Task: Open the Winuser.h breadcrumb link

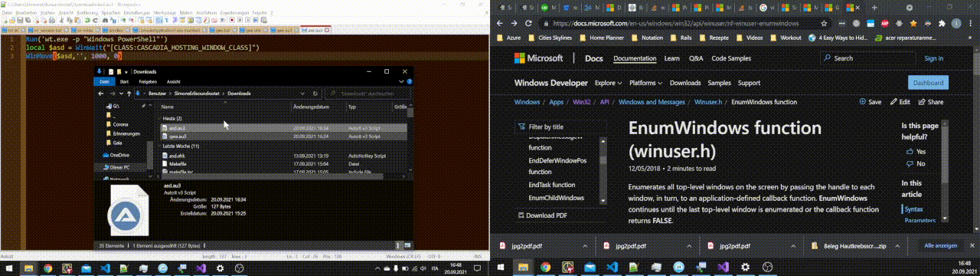Action: point(708,101)
